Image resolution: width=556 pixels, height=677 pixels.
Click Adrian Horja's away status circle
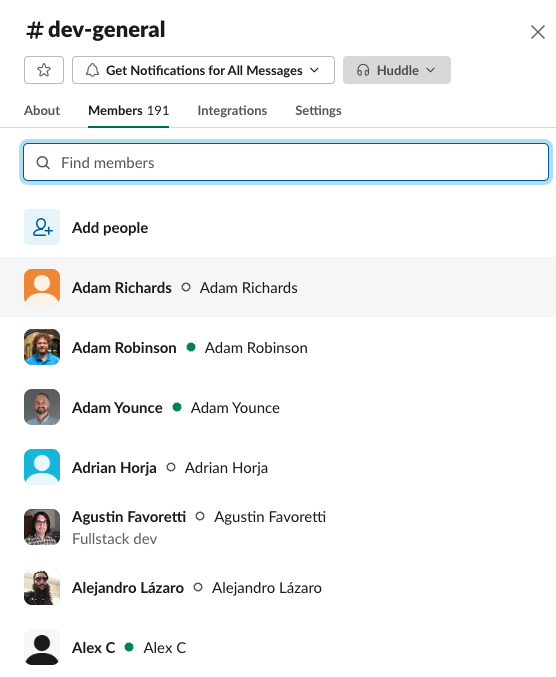tap(171, 467)
